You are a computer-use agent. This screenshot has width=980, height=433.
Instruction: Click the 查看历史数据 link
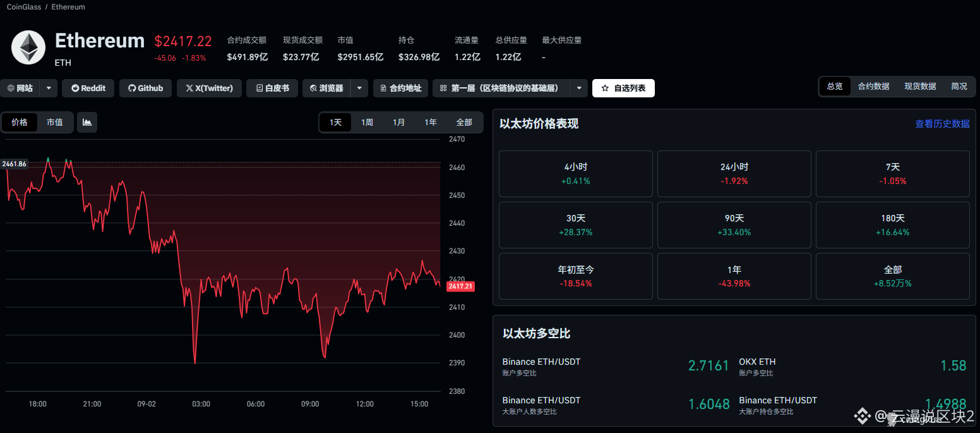[942, 124]
